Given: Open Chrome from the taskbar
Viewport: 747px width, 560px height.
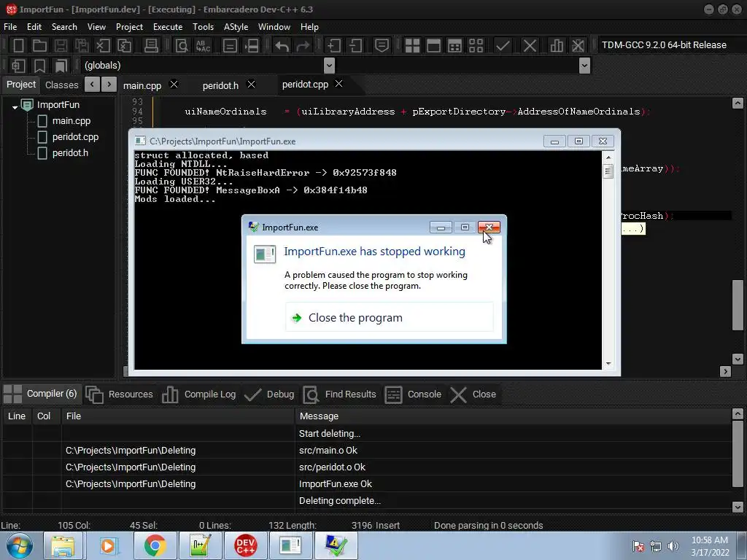Looking at the screenshot, I should 155,545.
